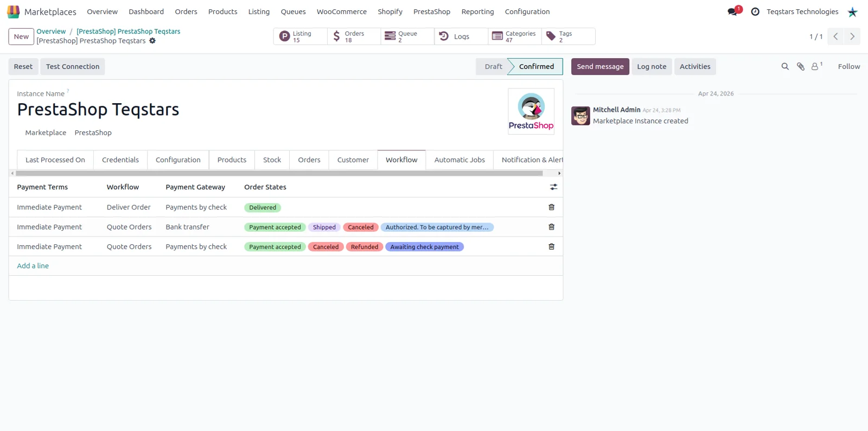Open the Categories 47 stat button
This screenshot has height=431, width=868.
coord(515,36)
